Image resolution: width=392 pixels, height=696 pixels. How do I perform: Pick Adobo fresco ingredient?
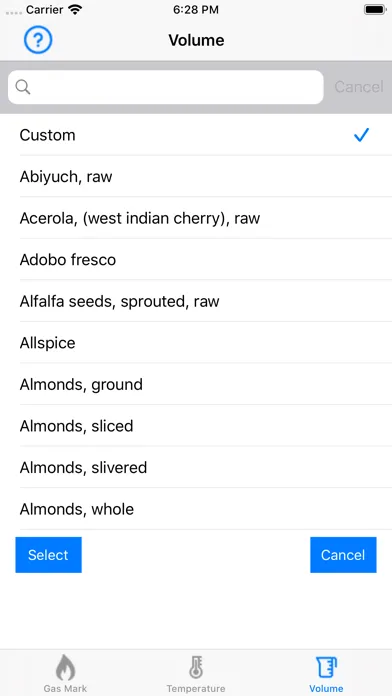[196, 259]
